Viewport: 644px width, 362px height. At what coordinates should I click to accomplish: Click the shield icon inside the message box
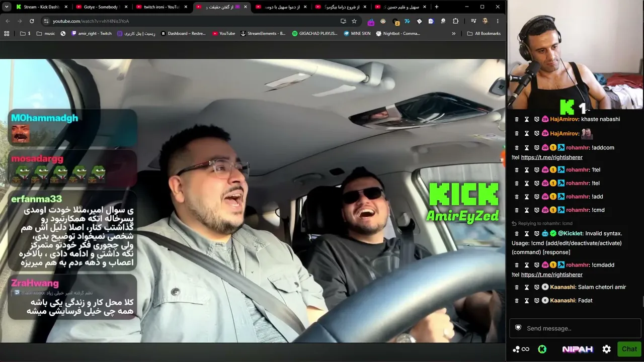tap(518, 328)
